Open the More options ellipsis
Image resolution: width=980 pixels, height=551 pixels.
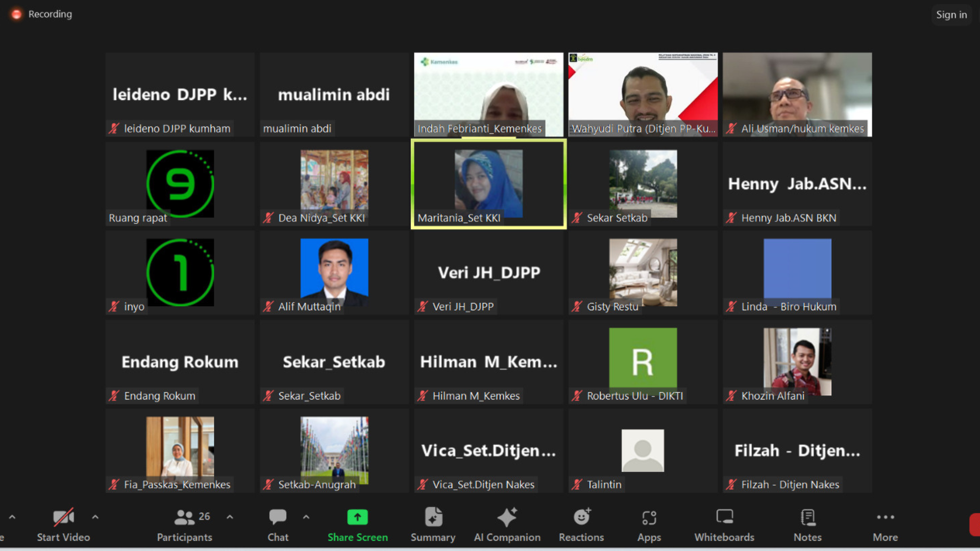click(x=885, y=517)
